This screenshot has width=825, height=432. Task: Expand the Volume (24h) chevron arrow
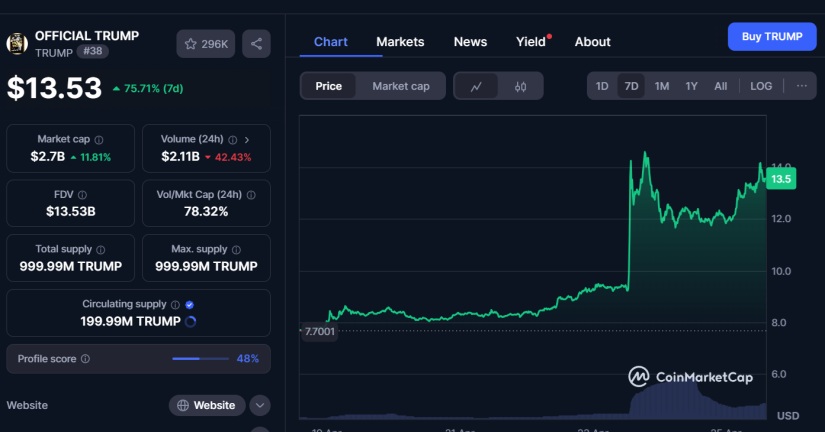click(x=247, y=140)
